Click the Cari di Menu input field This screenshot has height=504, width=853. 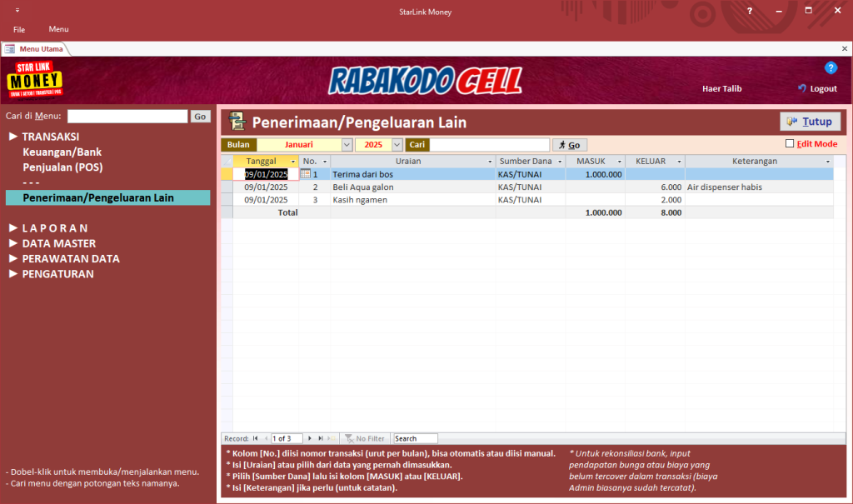(127, 117)
